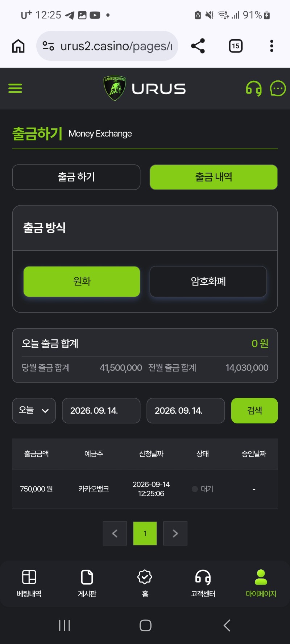Open the end date picker field
Image resolution: width=290 pixels, height=644 pixels.
pyautogui.click(x=186, y=411)
